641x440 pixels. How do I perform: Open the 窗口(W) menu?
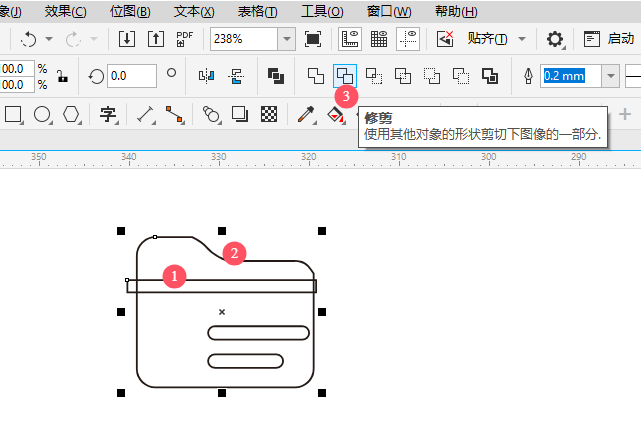coord(389,11)
